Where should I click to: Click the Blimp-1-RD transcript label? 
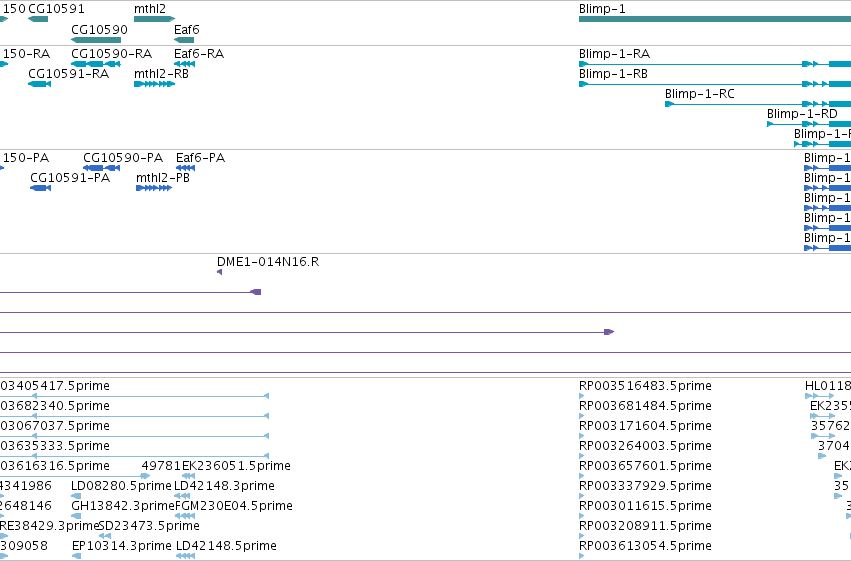click(802, 114)
